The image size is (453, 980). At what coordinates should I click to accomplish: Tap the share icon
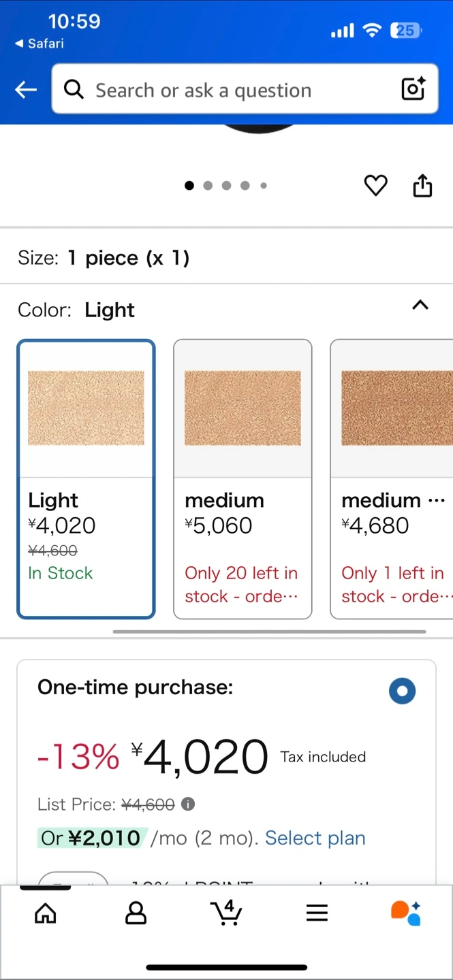pos(423,185)
